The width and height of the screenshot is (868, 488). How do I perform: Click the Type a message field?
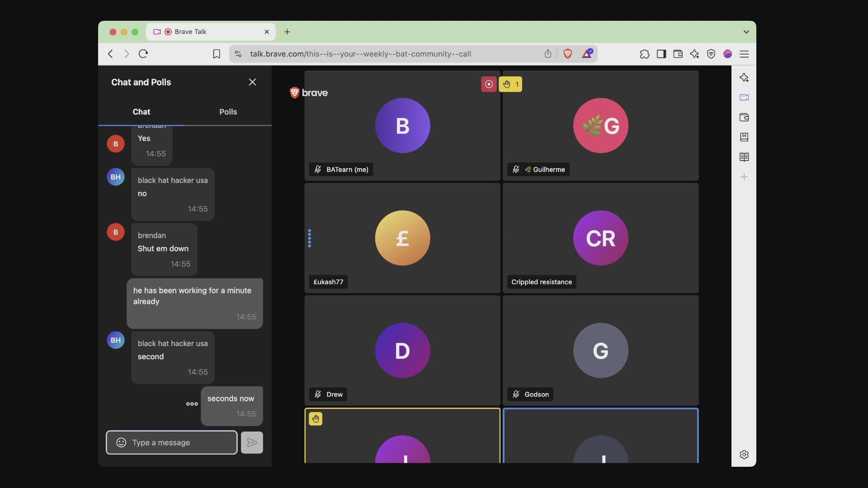point(181,442)
